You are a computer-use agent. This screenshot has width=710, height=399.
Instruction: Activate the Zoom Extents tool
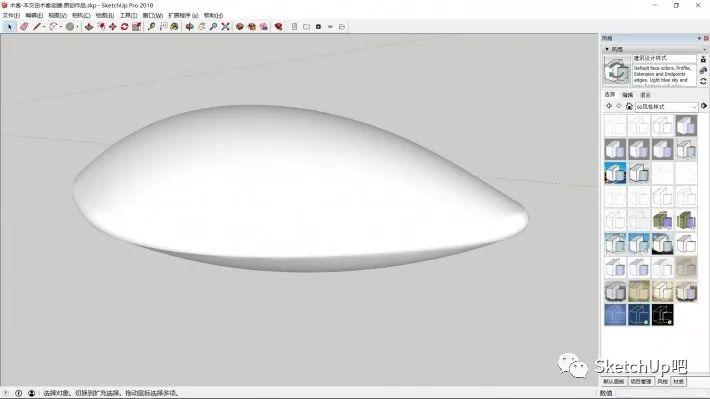225,27
